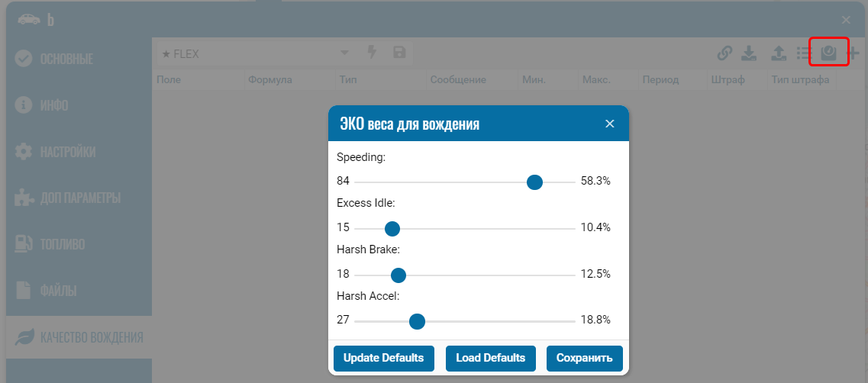
Task: Click the Update Defaults button
Action: click(x=384, y=358)
